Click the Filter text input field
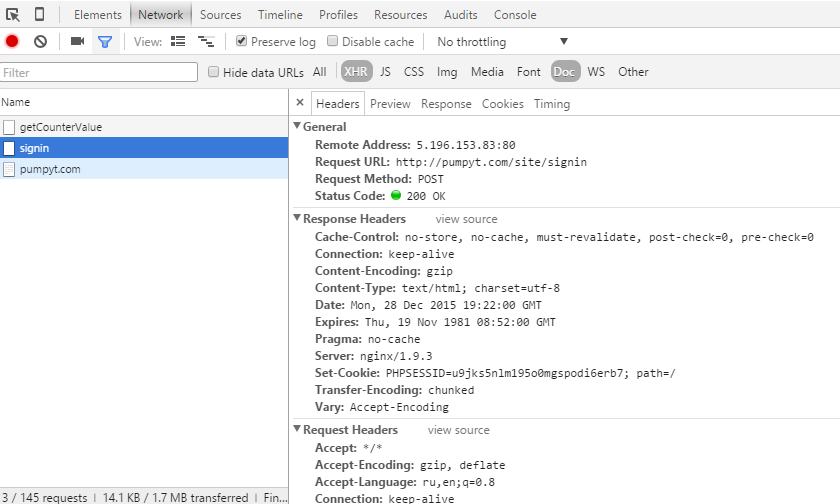 [99, 72]
